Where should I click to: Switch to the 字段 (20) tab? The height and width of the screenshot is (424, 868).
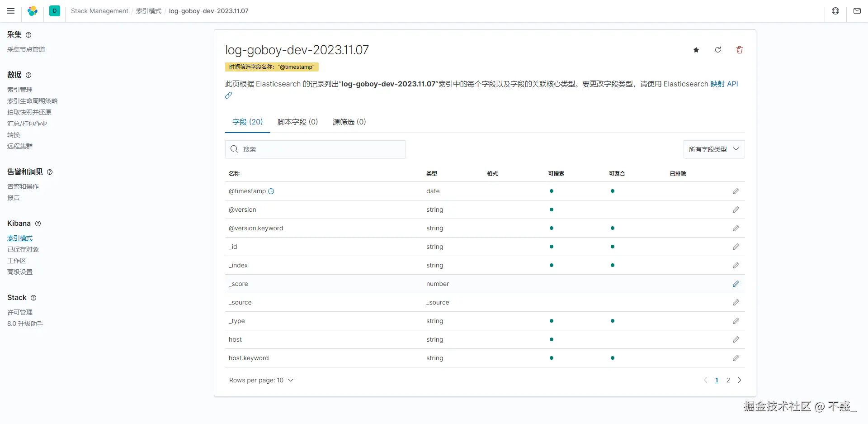click(x=248, y=122)
